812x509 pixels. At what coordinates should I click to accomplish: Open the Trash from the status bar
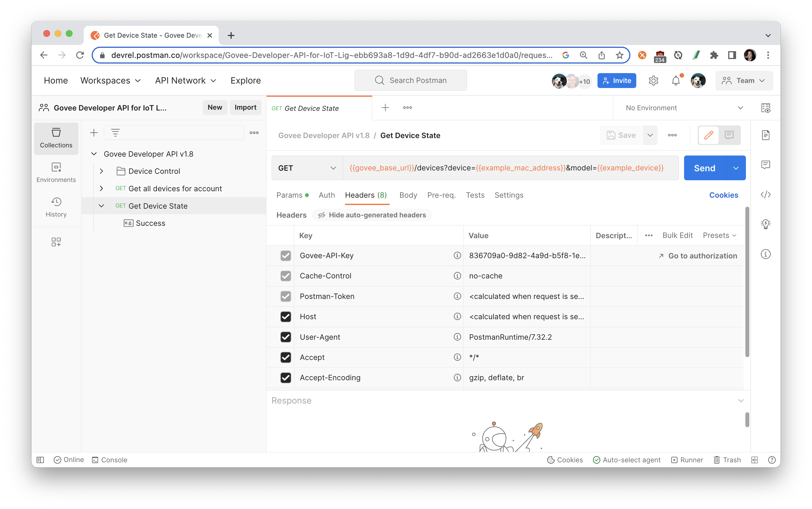pyautogui.click(x=727, y=460)
